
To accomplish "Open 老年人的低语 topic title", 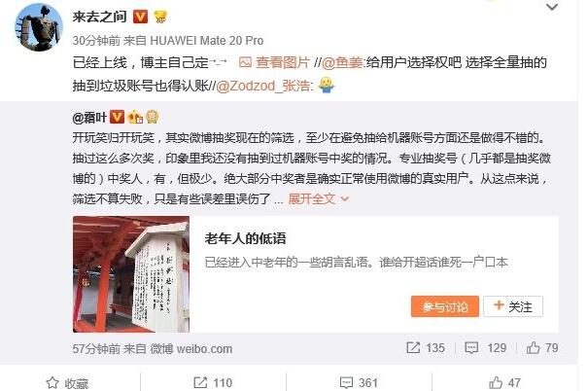I will pyautogui.click(x=246, y=238).
